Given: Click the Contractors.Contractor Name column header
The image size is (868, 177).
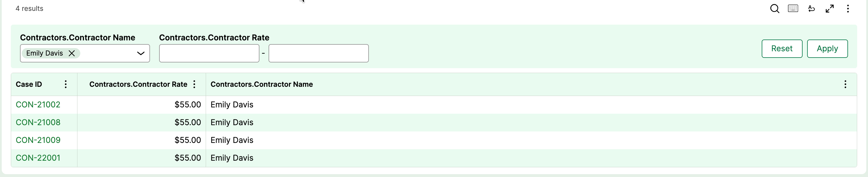Looking at the screenshot, I should click(261, 84).
